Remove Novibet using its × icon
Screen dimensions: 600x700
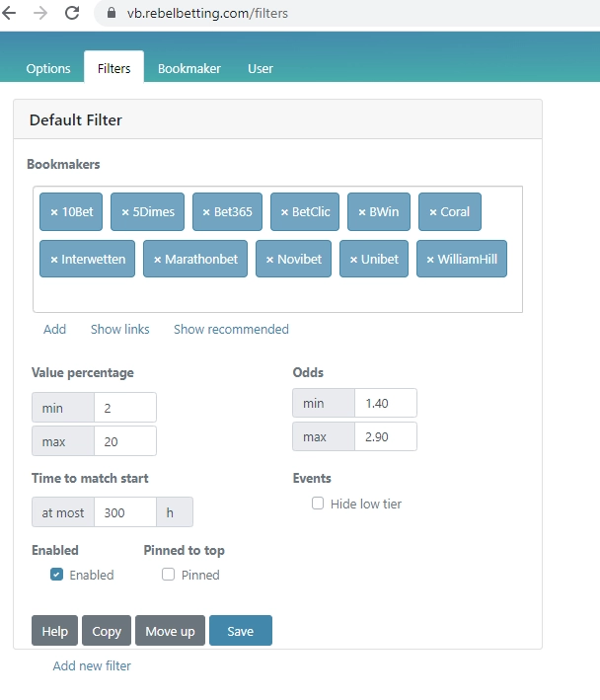pos(269,260)
